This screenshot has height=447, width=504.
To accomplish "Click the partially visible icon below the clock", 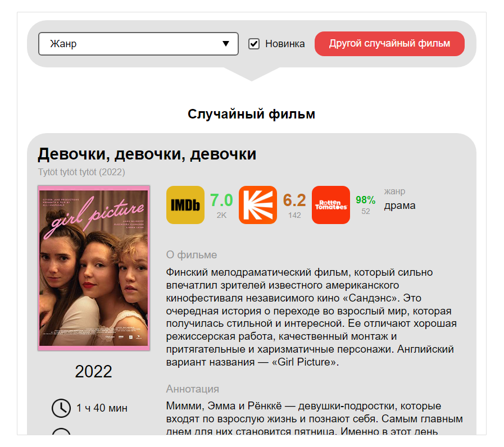I will (x=61, y=431).
